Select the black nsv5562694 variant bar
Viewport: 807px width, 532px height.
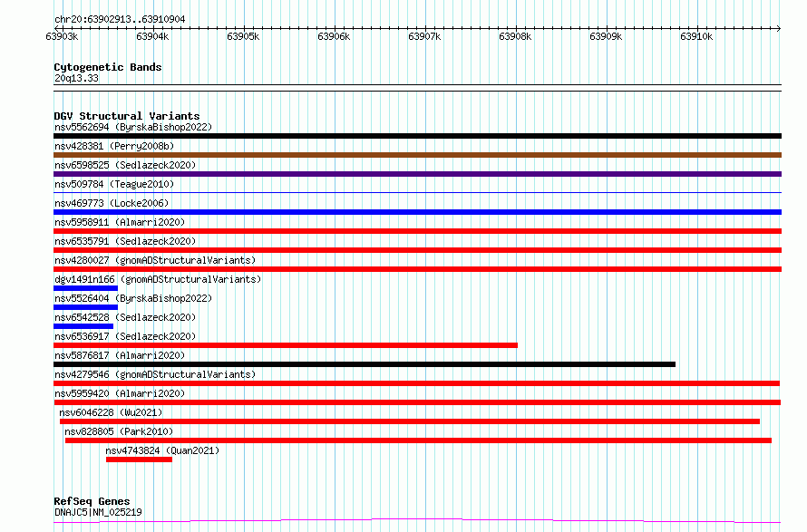417,136
